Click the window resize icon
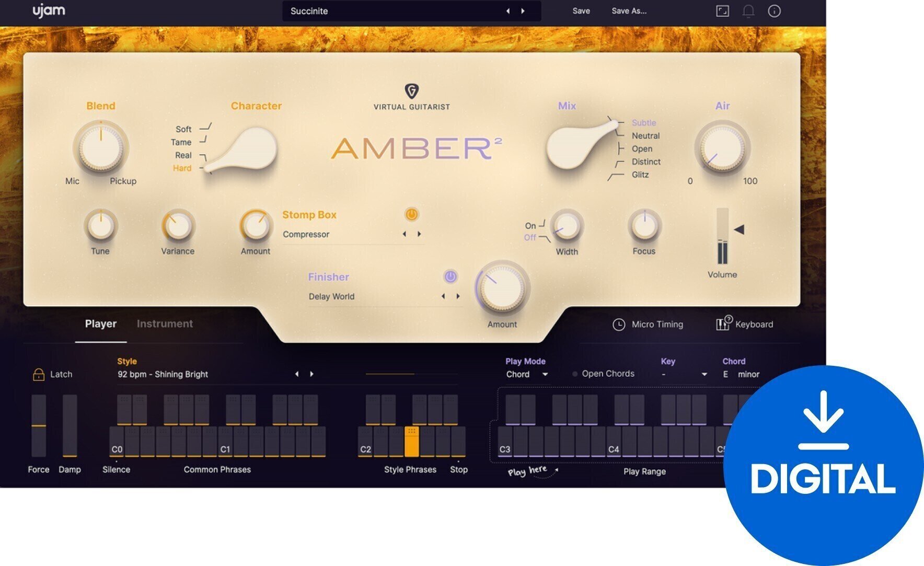Viewport: 924px width, 566px height. (723, 10)
